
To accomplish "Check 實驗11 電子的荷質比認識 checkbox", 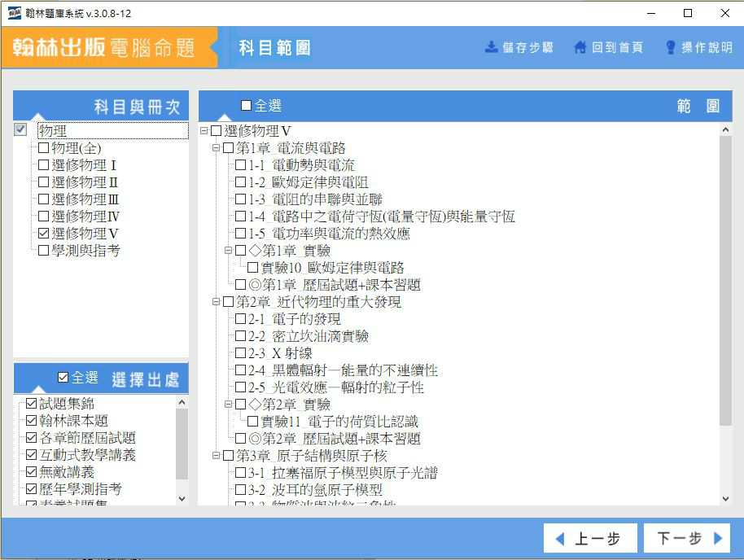I will [x=253, y=422].
